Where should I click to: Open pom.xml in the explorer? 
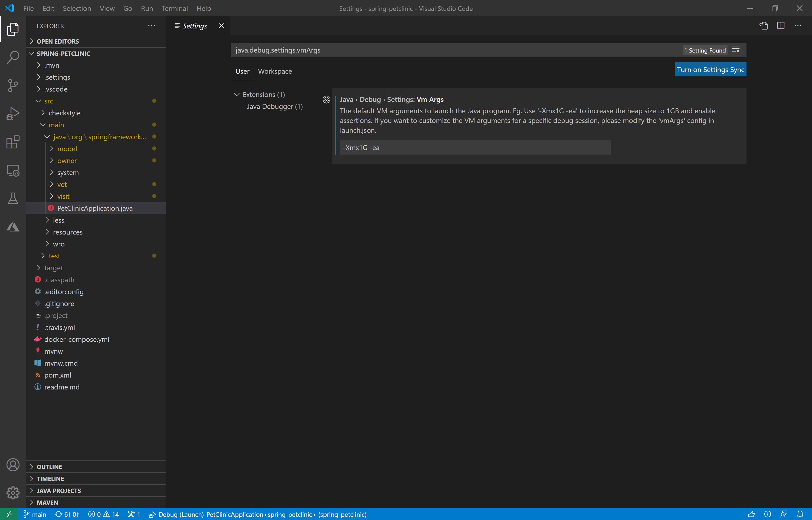pyautogui.click(x=96, y=375)
